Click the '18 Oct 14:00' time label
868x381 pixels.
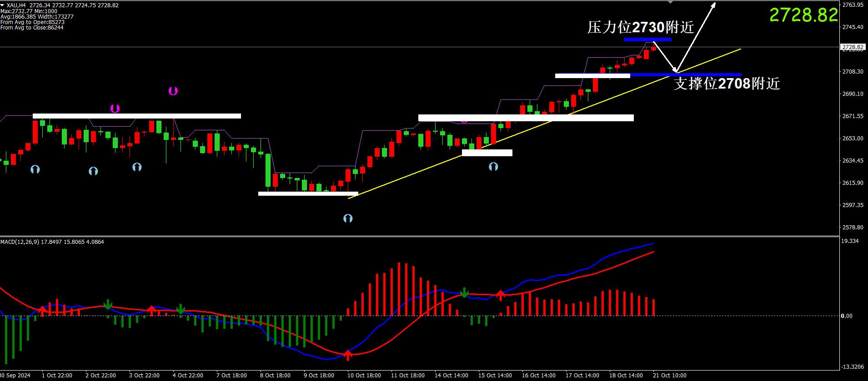click(x=626, y=376)
